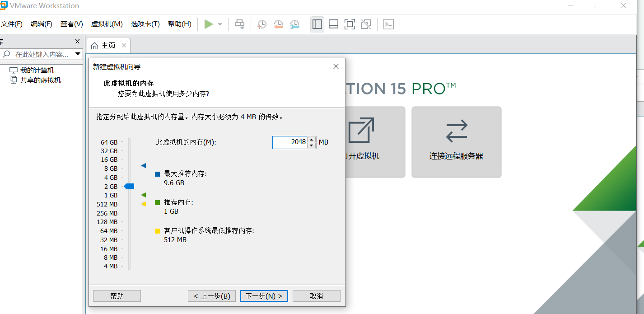Viewport: 644px width, 314px height.
Task: Click the library search input field
Action: 41,54
